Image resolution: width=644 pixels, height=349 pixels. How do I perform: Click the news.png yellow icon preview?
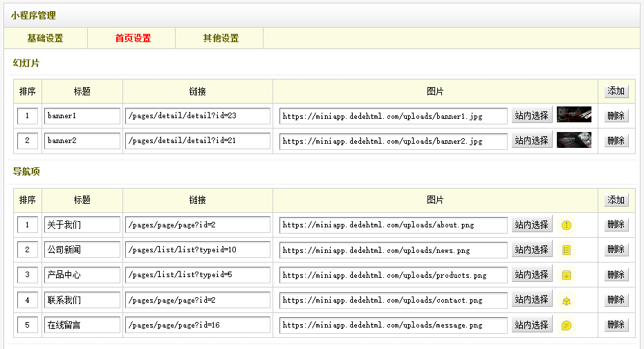567,249
